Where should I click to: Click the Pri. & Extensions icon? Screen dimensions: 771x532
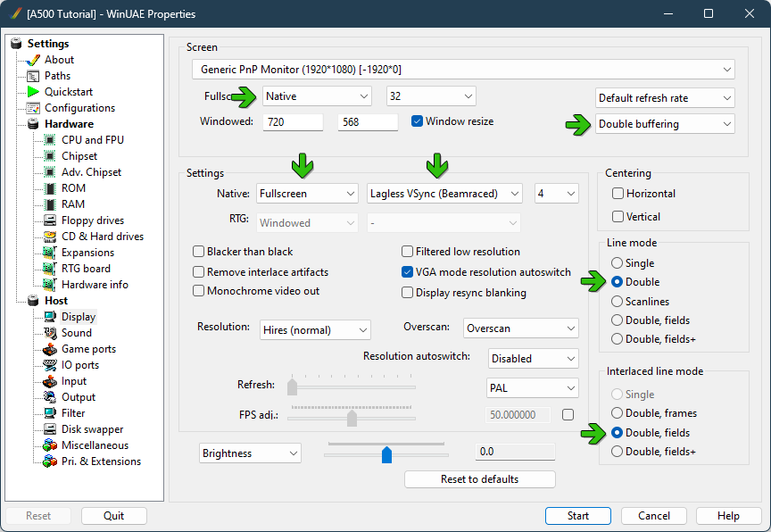(50, 461)
